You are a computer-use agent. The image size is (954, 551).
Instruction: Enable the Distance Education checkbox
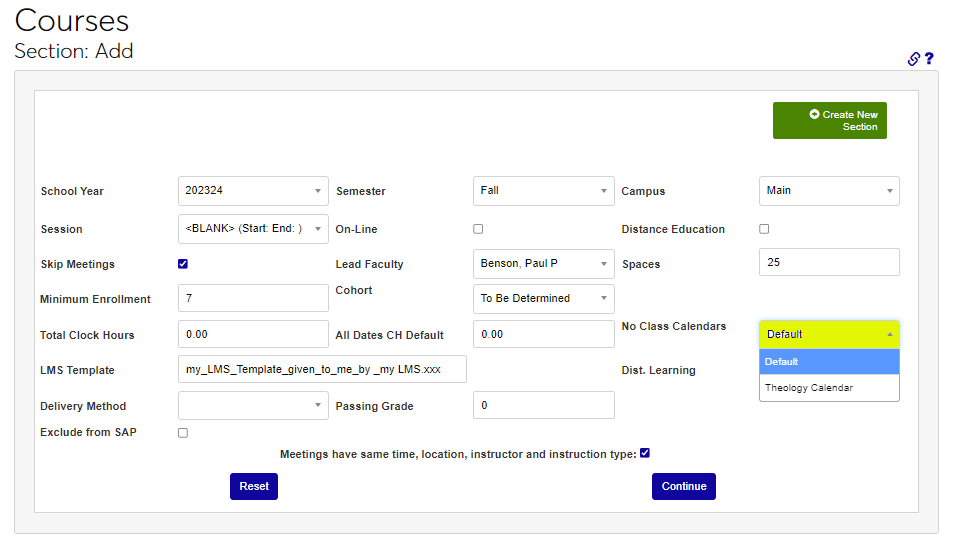(x=764, y=229)
